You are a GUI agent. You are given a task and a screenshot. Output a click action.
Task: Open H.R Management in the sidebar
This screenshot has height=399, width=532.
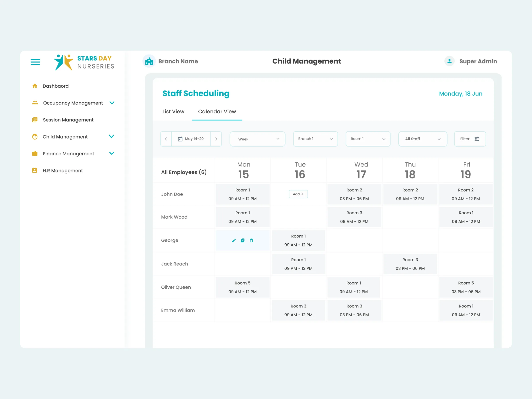point(63,170)
